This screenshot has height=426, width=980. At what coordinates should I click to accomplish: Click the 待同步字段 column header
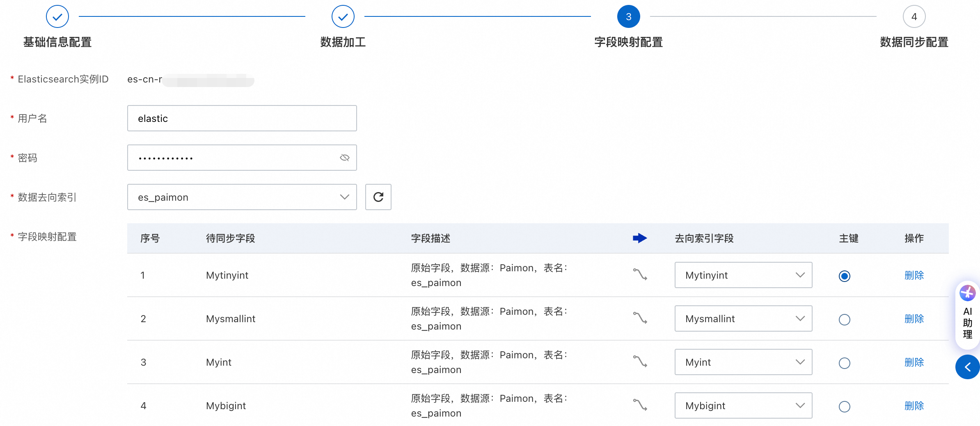[x=231, y=238]
